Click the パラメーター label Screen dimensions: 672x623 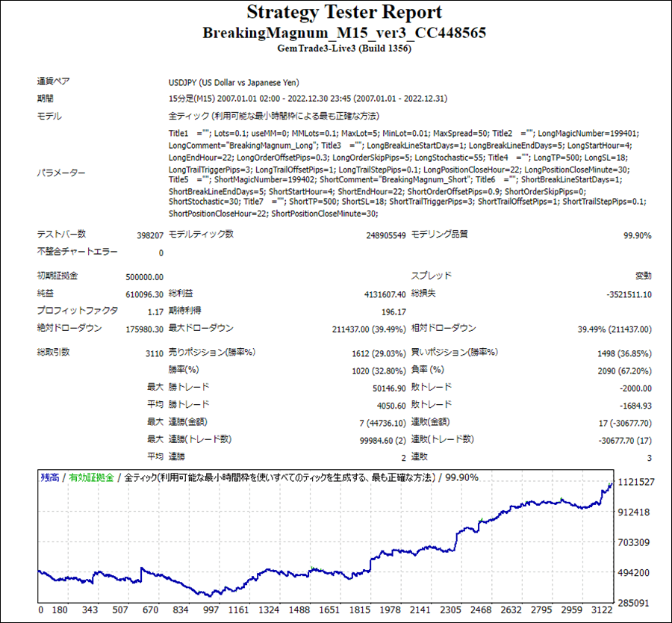(61, 173)
